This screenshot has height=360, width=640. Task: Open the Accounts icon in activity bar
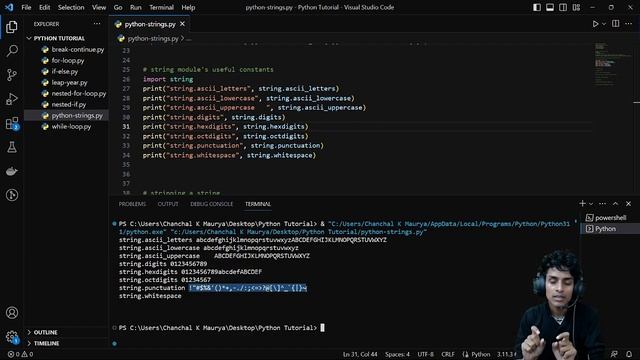12,313
